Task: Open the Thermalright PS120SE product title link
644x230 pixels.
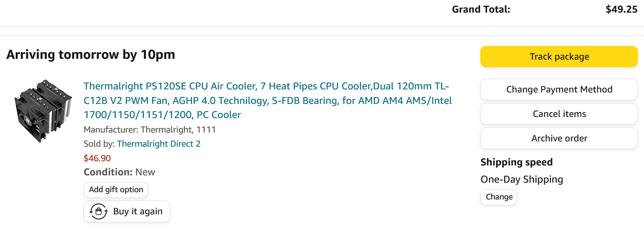Action: [267, 100]
